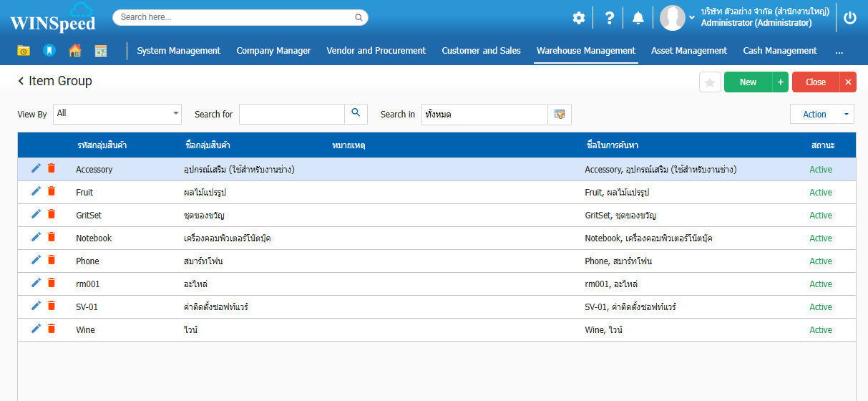The image size is (868, 401).
Task: Click the blue bookmark icon
Action: (x=49, y=50)
